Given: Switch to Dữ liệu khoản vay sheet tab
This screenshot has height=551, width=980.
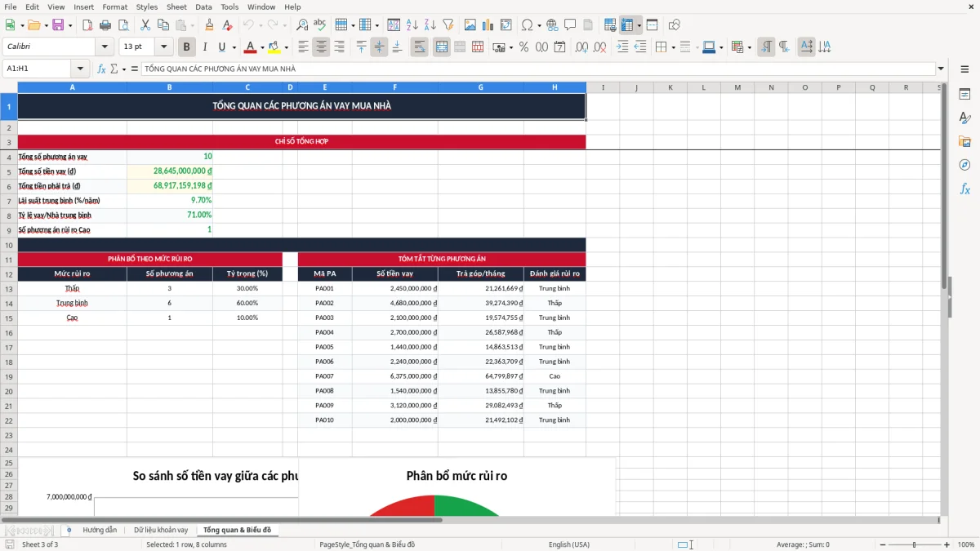Looking at the screenshot, I should tap(161, 531).
